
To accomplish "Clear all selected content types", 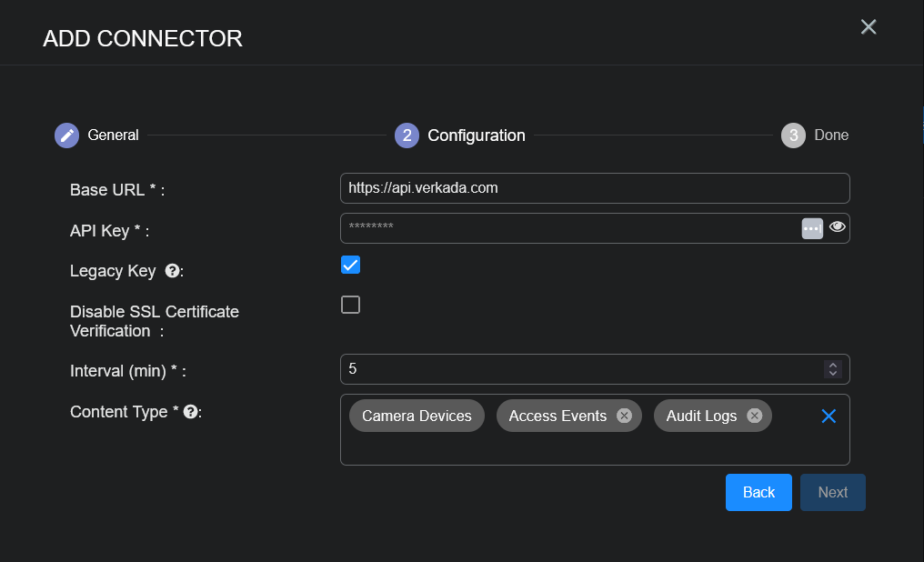I will tap(829, 416).
